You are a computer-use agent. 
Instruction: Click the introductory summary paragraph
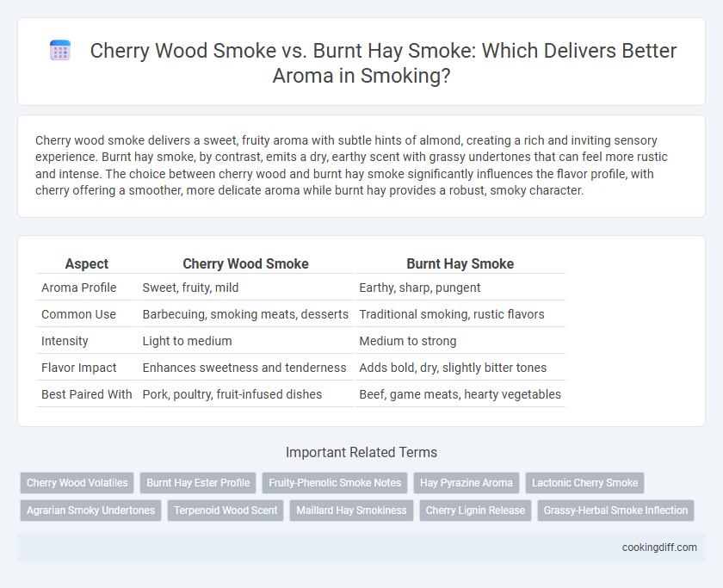click(x=351, y=165)
